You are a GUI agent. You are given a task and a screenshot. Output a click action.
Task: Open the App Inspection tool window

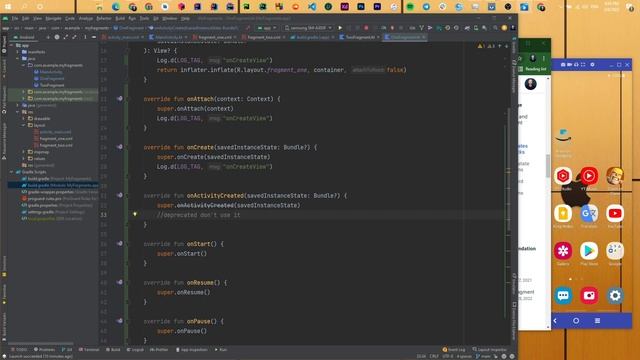(x=191, y=350)
